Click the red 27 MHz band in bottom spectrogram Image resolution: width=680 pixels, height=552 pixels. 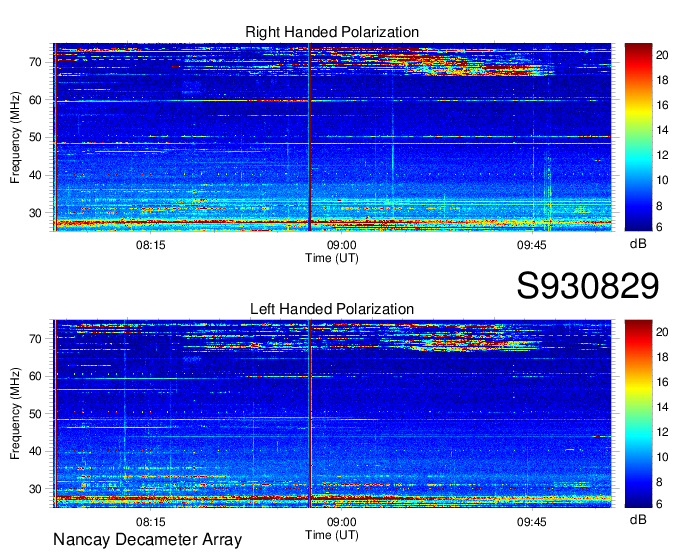(x=332, y=499)
